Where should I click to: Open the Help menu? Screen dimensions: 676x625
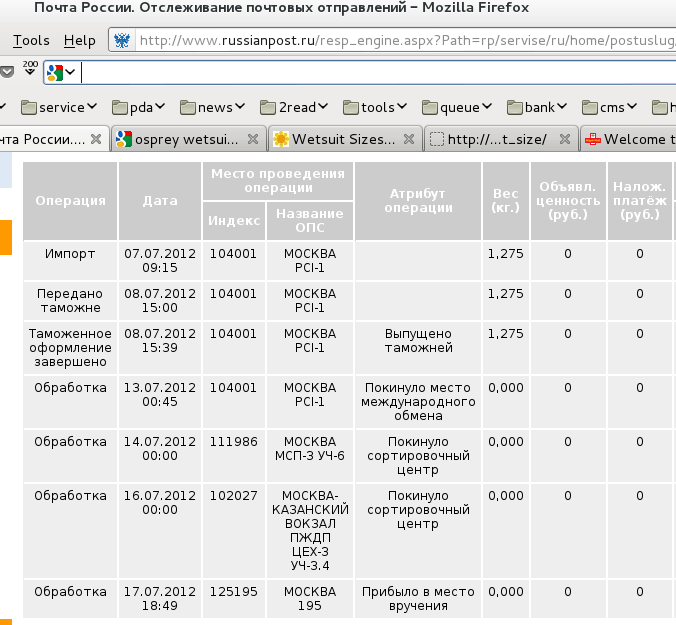80,41
